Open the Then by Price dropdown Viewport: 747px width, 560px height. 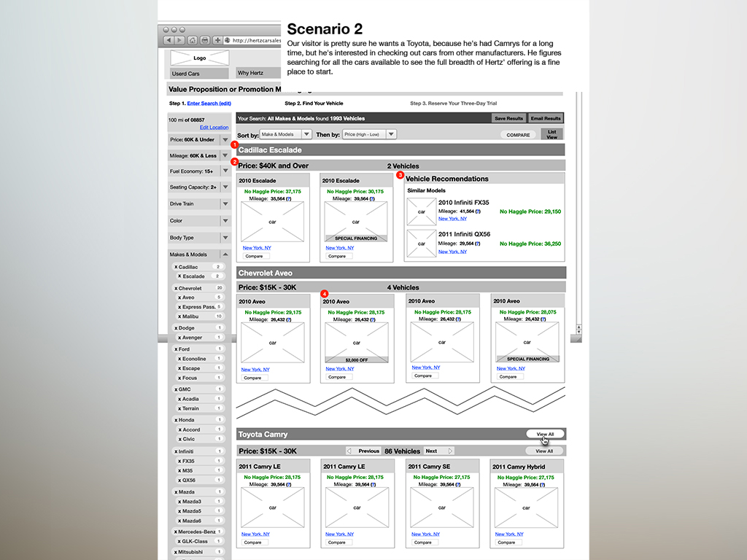(369, 134)
